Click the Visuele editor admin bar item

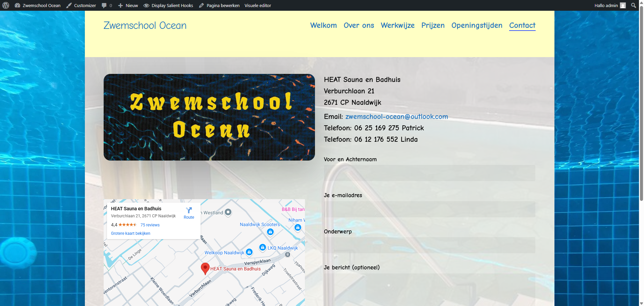click(x=258, y=5)
